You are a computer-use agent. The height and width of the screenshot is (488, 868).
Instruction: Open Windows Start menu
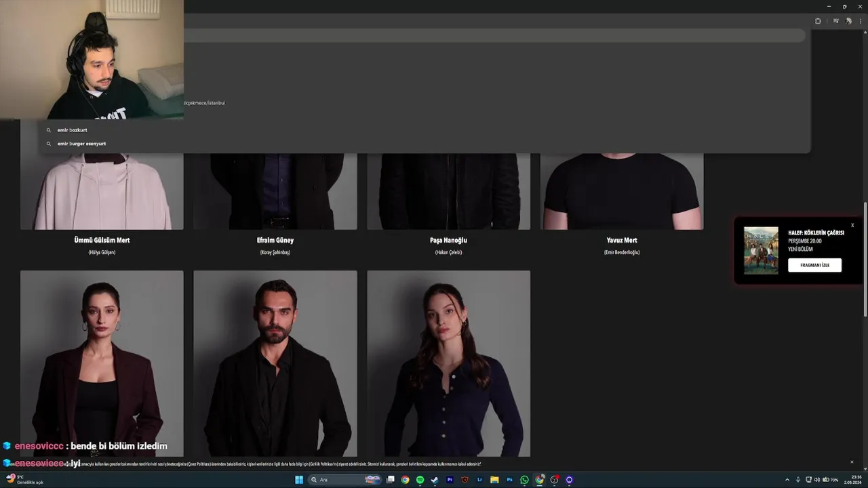coord(299,480)
